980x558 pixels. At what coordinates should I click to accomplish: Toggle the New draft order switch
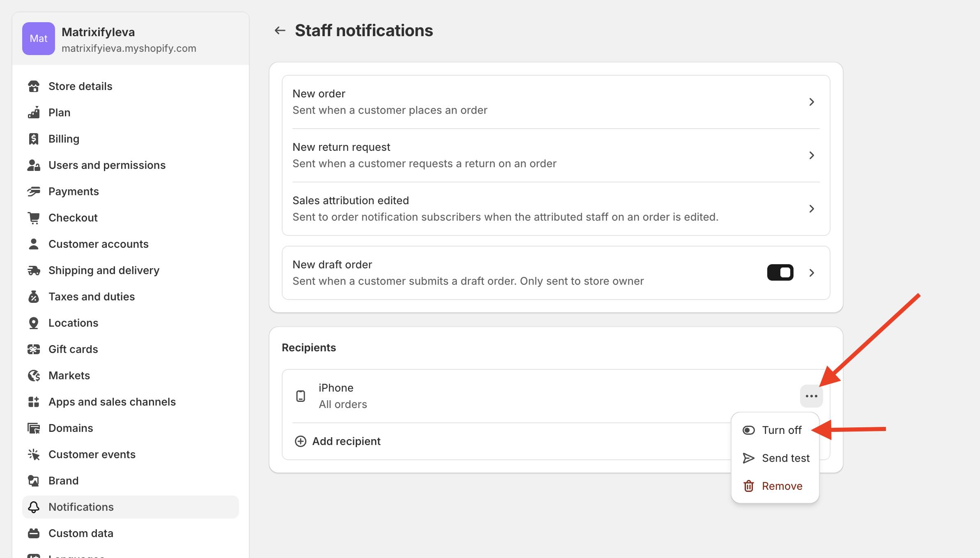tap(780, 273)
